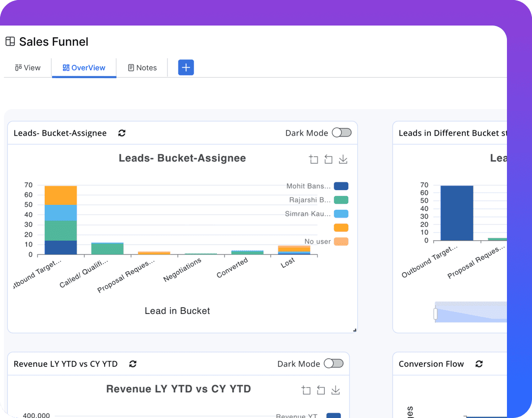
Task: Click the 'Proposal Reques...' label in left chart
Action: [x=126, y=276]
